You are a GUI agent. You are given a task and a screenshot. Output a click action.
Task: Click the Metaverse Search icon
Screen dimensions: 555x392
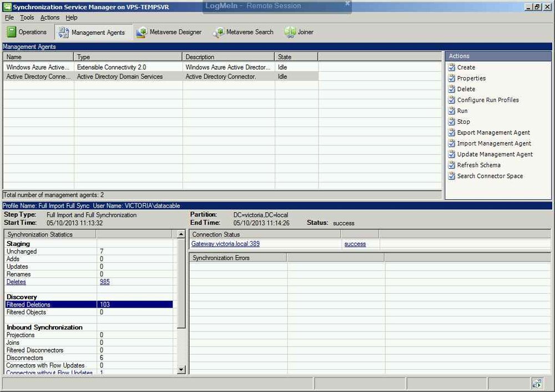pos(218,32)
